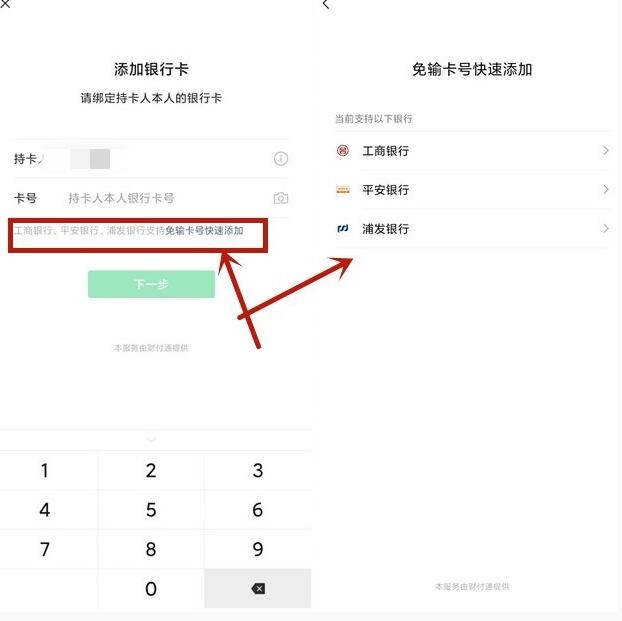Screen dimensions: 622x621
Task: Focus the 卡号 input field
Action: (151, 198)
